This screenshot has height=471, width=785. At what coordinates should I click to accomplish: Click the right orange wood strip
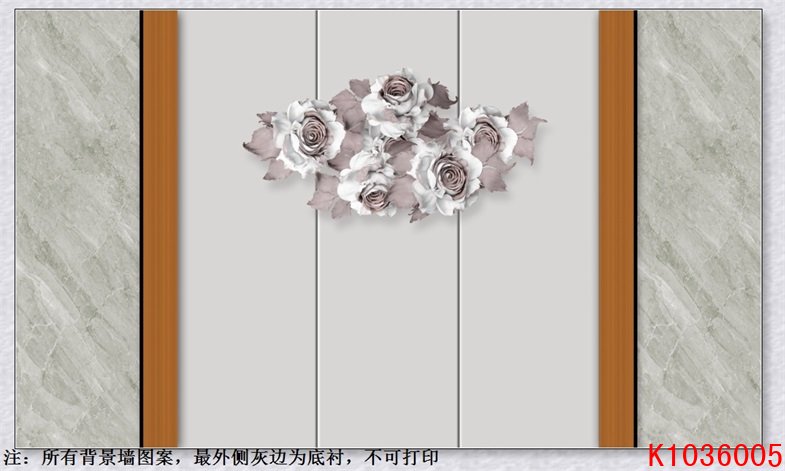(x=617, y=229)
